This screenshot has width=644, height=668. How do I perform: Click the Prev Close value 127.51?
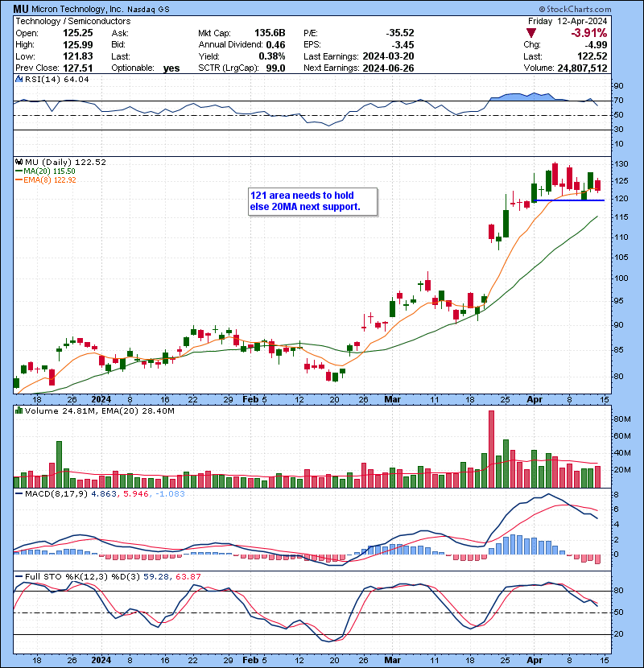(77, 68)
